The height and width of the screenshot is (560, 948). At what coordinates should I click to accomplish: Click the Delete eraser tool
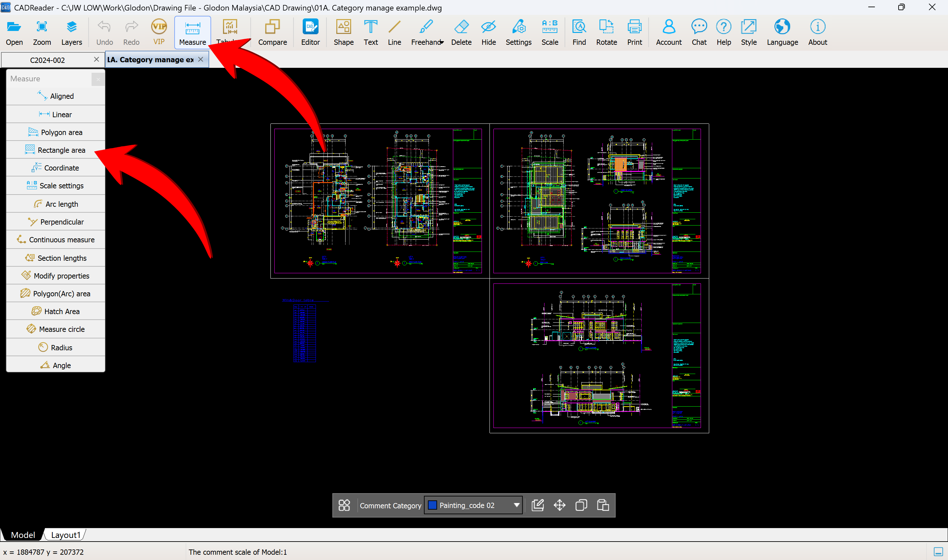coord(461,33)
